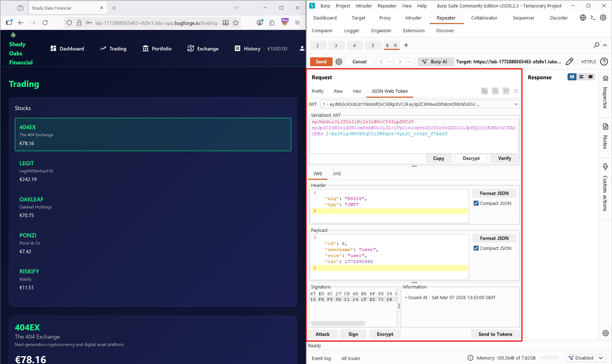The image size is (612, 364).
Task: Click the pencil icon to edit target
Action: click(x=569, y=62)
